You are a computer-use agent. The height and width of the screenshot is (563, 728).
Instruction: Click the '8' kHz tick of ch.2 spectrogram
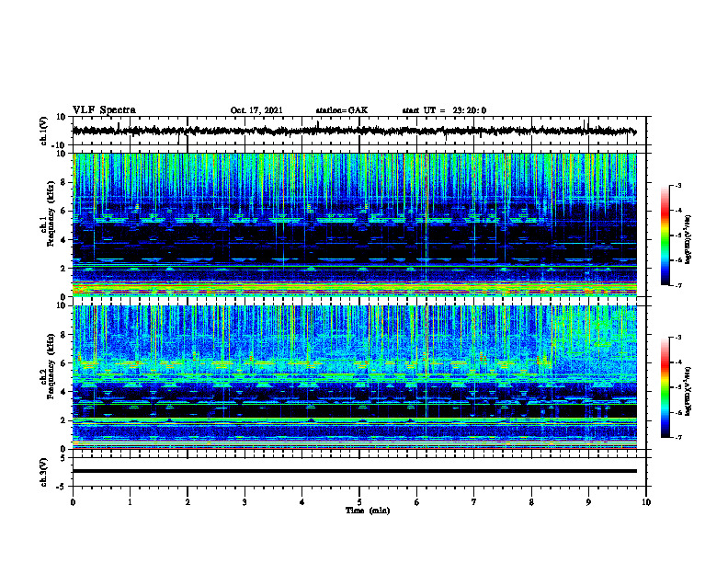click(x=64, y=335)
